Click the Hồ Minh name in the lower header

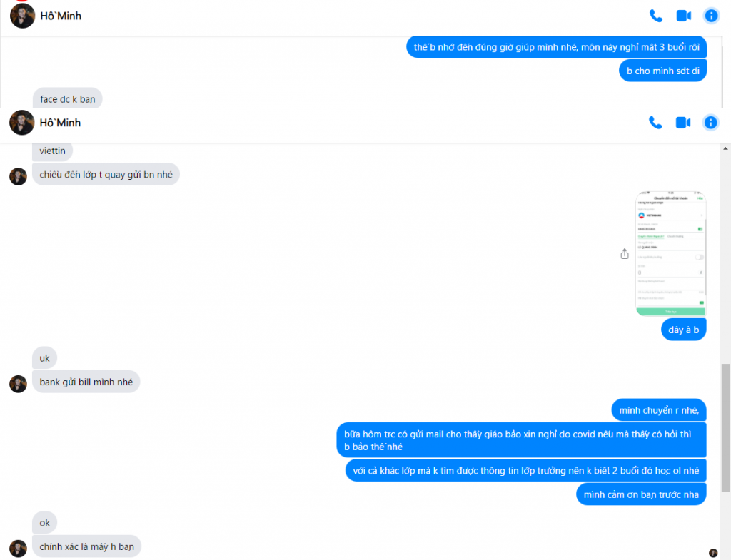(x=61, y=123)
